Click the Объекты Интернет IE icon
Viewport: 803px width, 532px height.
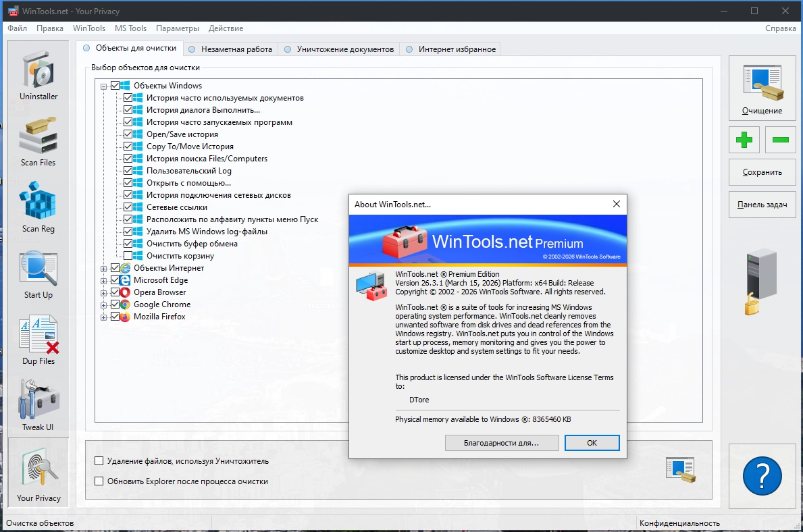pos(125,268)
